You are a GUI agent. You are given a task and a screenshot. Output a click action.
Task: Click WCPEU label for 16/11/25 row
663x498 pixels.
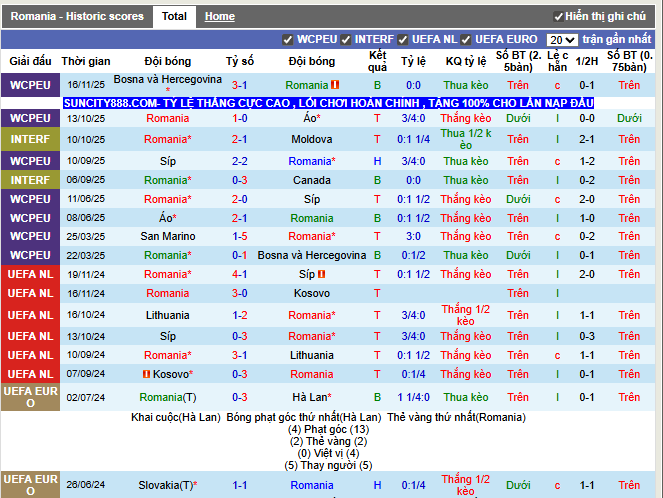(x=30, y=85)
